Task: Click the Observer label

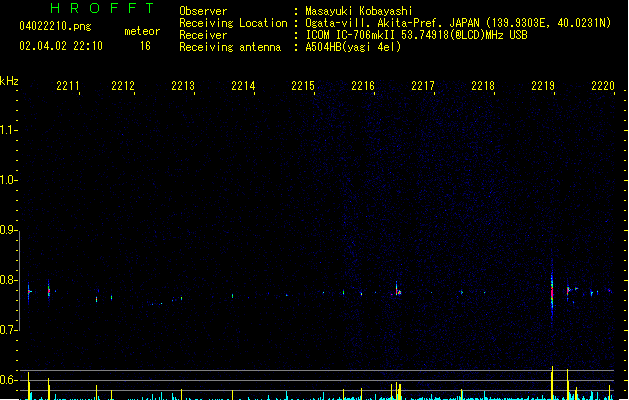Action: [203, 11]
